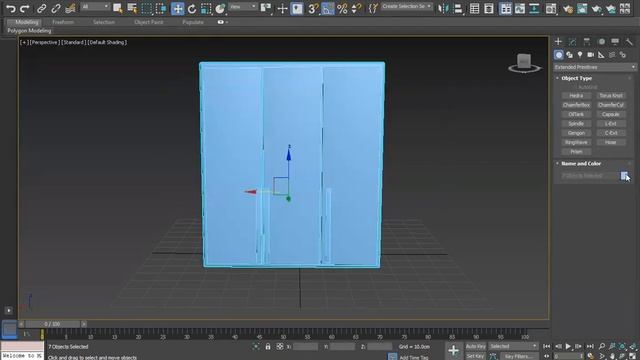640x360 pixels.
Task: Activate Select and Scale tool
Action: coord(206,8)
